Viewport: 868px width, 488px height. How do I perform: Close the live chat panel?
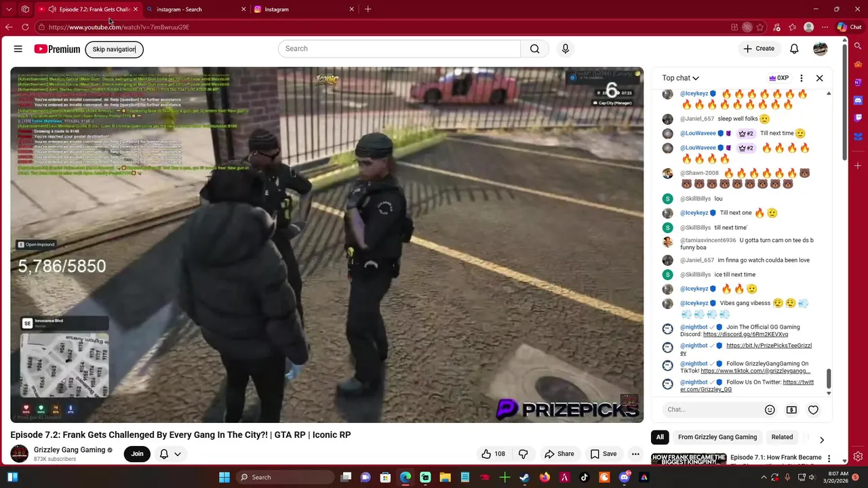819,78
